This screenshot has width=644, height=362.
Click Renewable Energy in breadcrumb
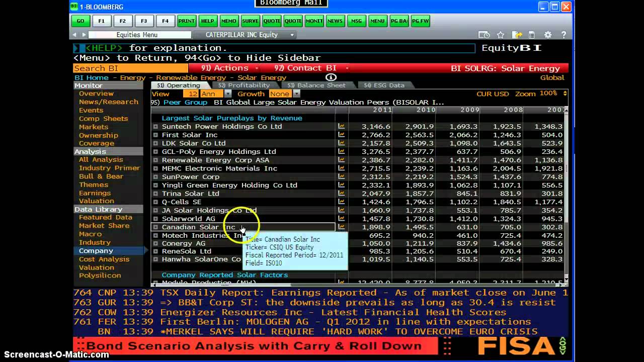[191, 77]
